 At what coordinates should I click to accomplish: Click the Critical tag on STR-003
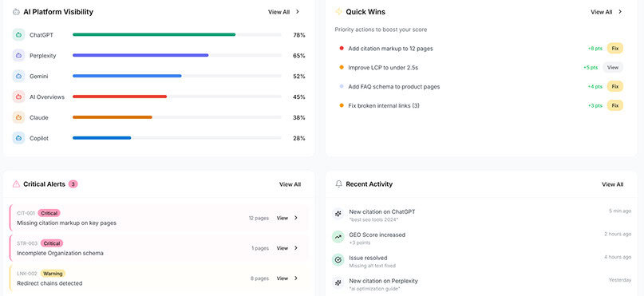(x=52, y=243)
